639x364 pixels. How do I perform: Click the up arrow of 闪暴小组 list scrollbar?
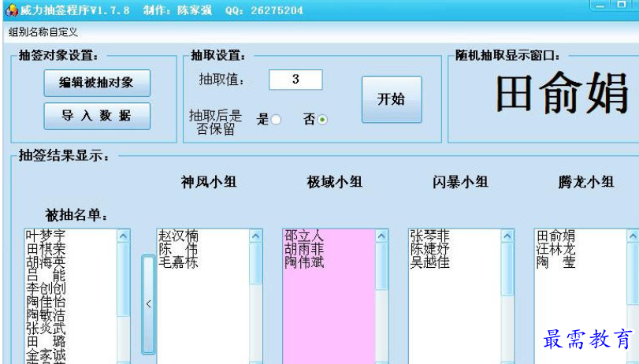pyautogui.click(x=507, y=236)
